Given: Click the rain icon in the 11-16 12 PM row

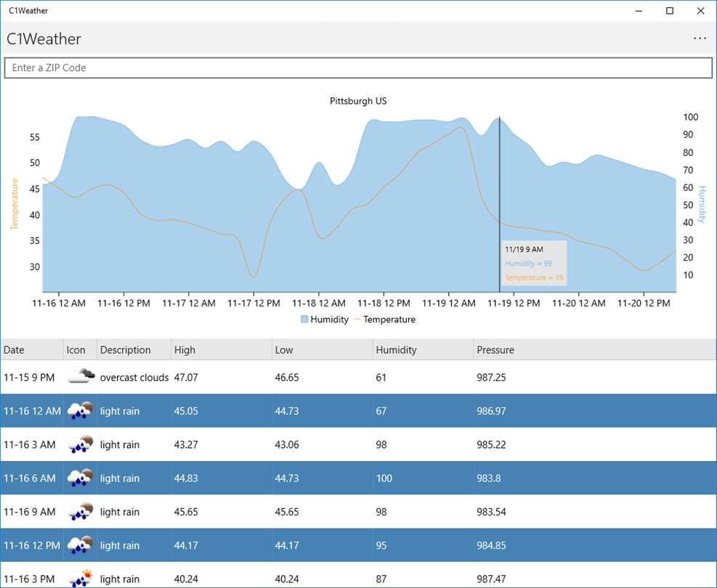Looking at the screenshot, I should [80, 544].
